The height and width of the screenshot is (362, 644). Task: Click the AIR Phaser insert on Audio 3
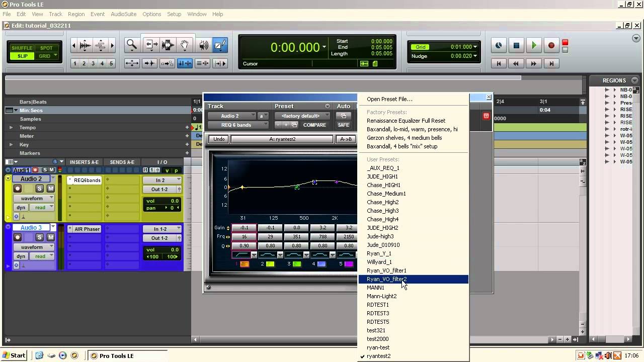[85, 229]
